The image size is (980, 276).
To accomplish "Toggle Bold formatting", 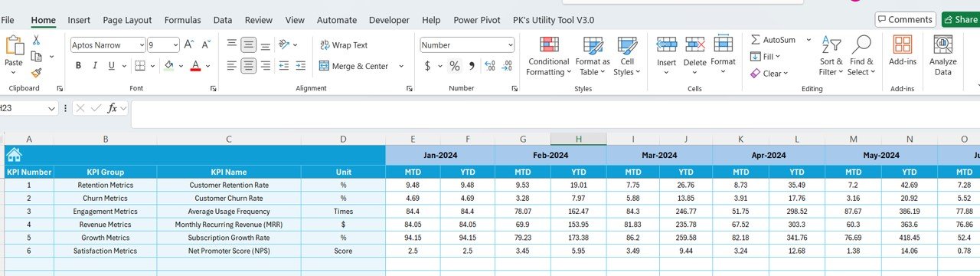I will 78,66.
